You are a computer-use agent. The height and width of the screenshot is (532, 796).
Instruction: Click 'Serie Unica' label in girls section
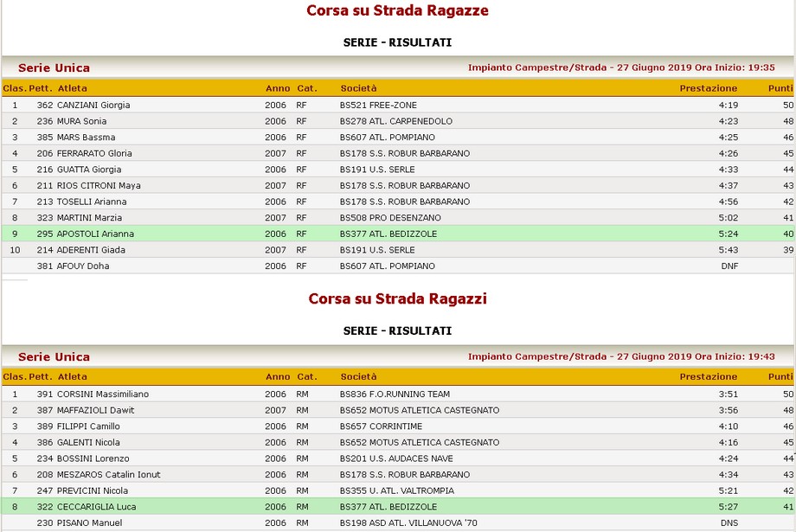54,68
